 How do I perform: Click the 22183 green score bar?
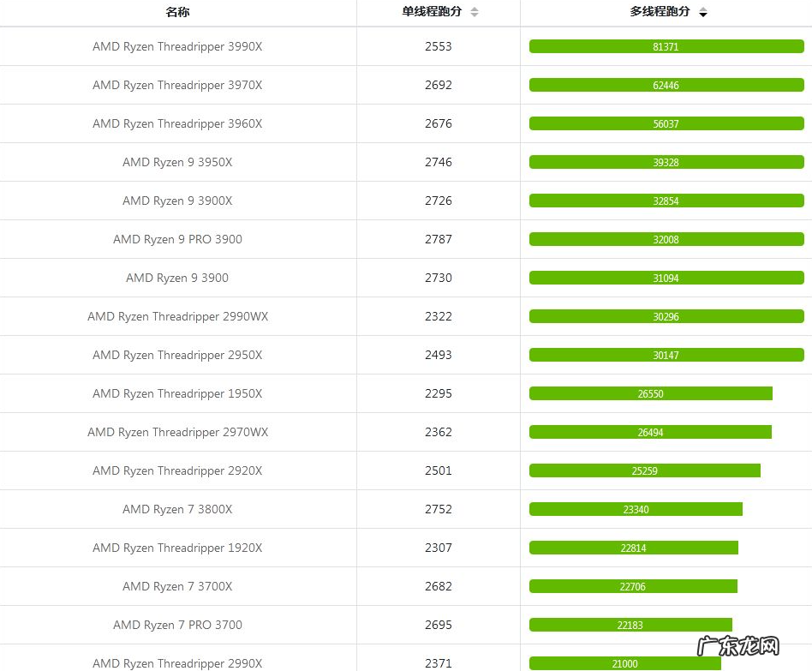point(630,625)
